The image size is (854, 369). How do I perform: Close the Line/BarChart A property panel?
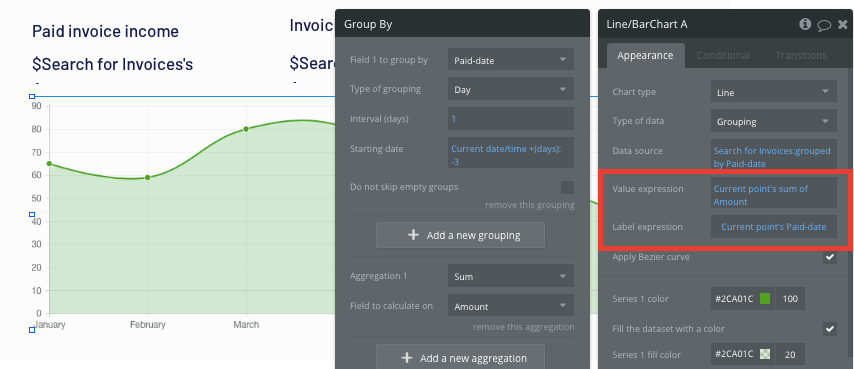tap(843, 24)
